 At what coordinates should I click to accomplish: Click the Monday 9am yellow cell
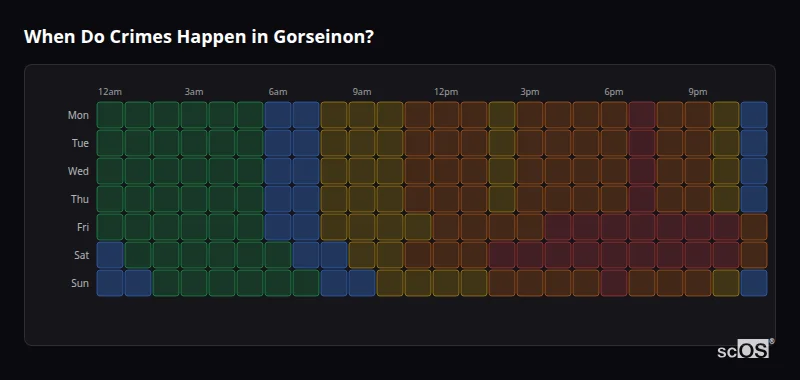coord(362,115)
